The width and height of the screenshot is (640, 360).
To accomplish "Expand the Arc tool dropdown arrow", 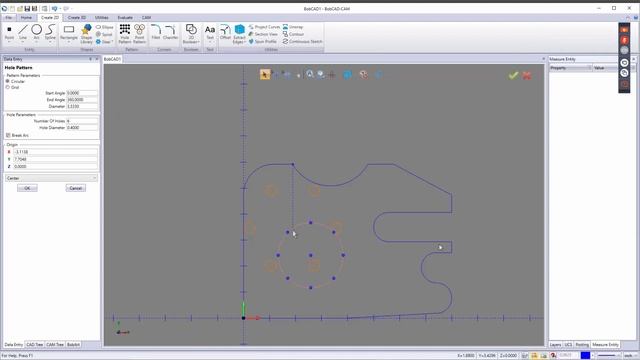I will [x=36, y=42].
